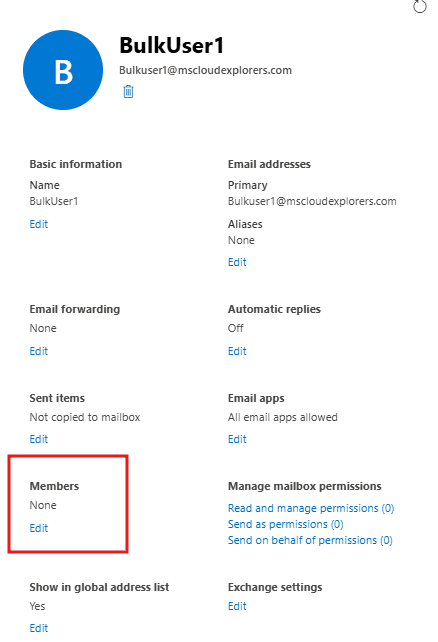
Task: Edit the Basic information name
Action: 38,224
